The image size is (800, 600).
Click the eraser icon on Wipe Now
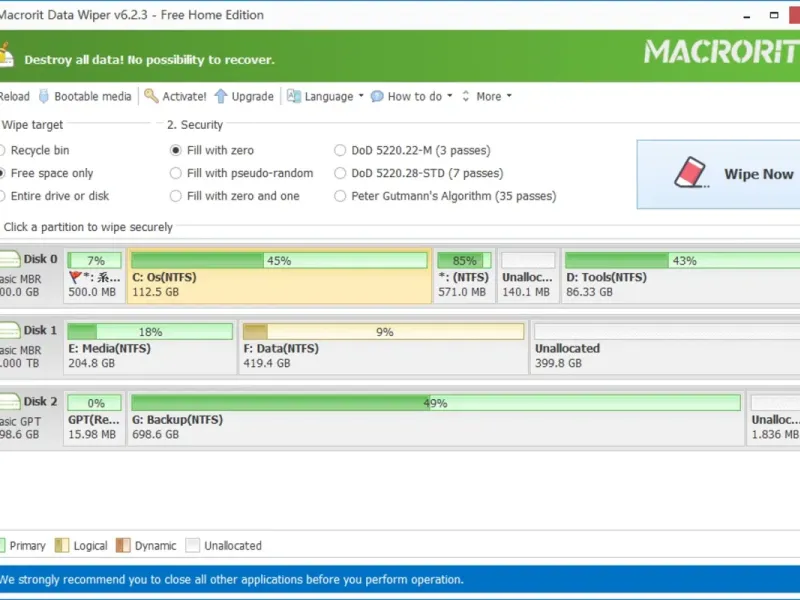coord(691,173)
